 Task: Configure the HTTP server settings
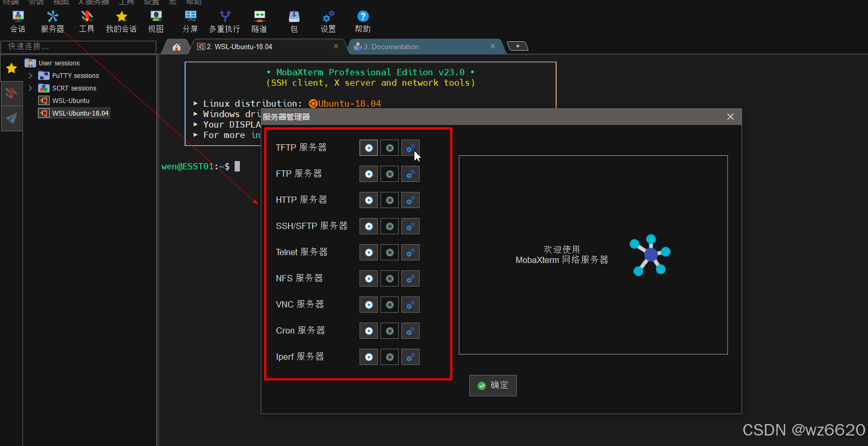click(x=410, y=200)
